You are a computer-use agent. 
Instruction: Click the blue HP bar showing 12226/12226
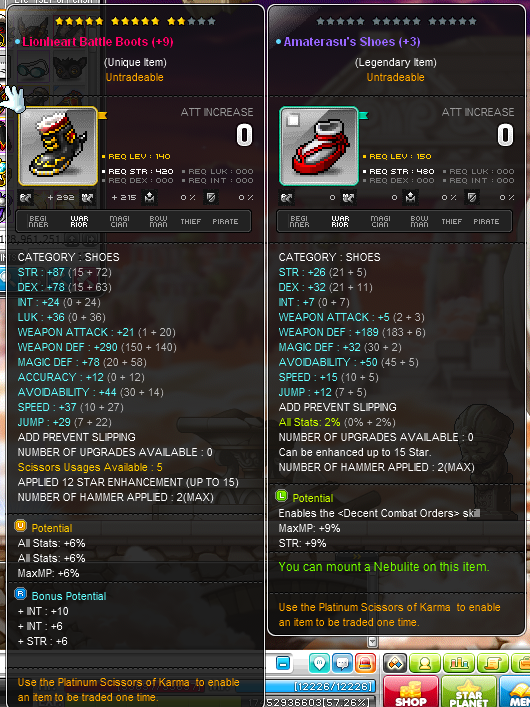tap(321, 686)
